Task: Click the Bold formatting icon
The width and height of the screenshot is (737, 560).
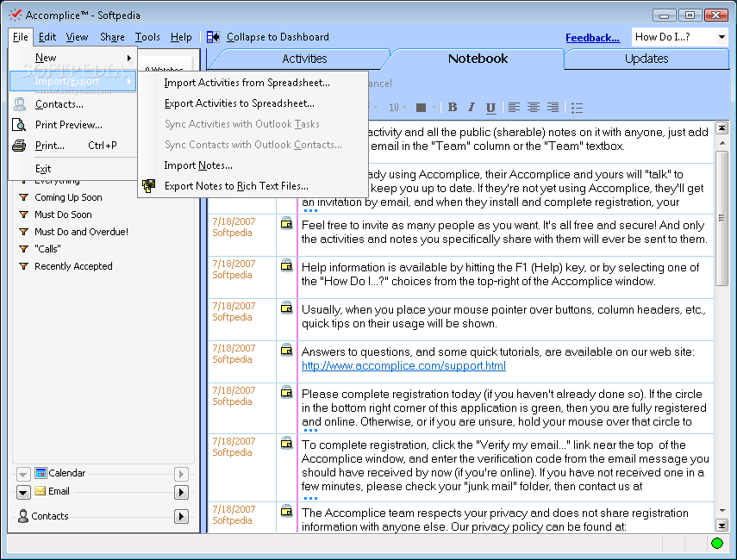Action: 453,107
